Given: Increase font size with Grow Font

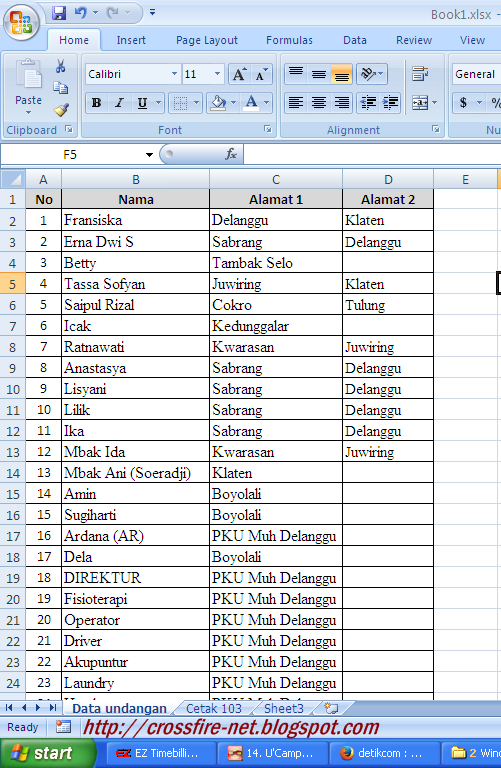Looking at the screenshot, I should click(x=239, y=74).
